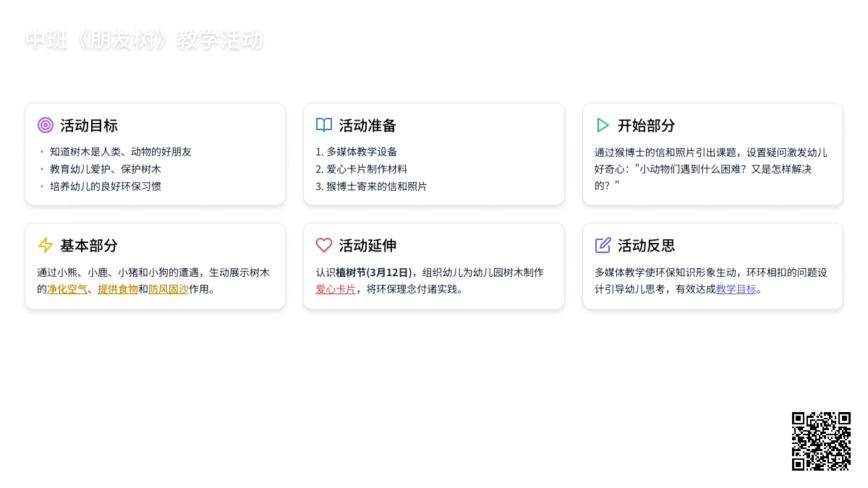Click the 活动准备 card heading
The width and height of the screenshot is (868, 488).
[x=367, y=125]
